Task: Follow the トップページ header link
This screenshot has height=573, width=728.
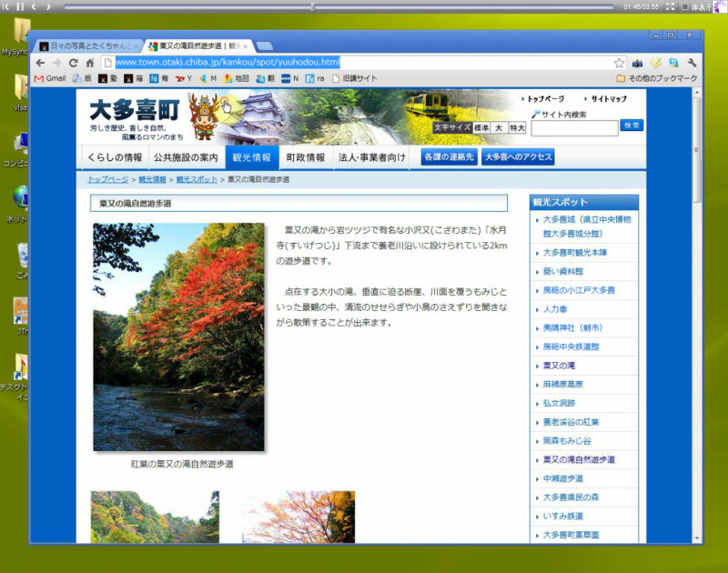Action: coord(545,99)
